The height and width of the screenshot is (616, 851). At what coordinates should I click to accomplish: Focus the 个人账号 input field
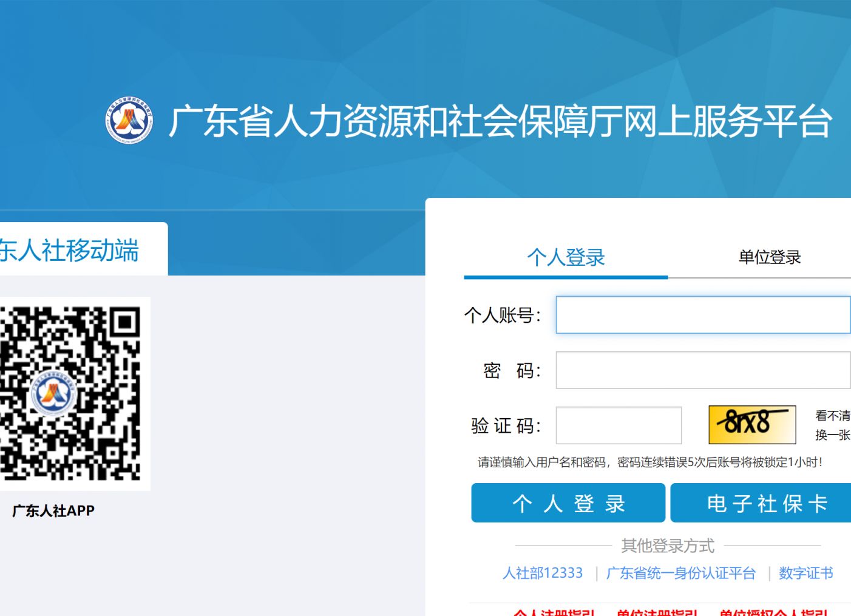[702, 315]
